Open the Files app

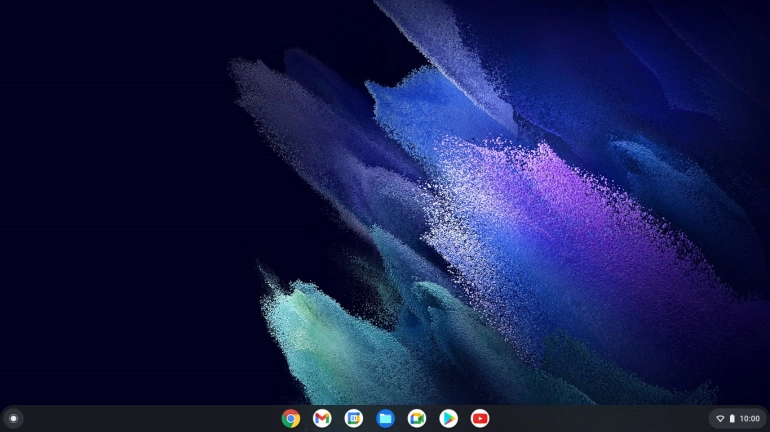click(385, 418)
